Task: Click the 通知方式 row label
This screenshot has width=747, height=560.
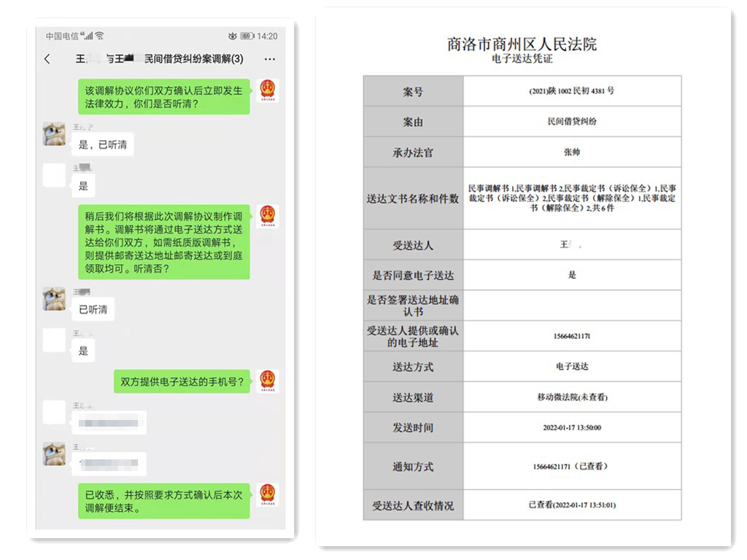Action: [x=413, y=467]
